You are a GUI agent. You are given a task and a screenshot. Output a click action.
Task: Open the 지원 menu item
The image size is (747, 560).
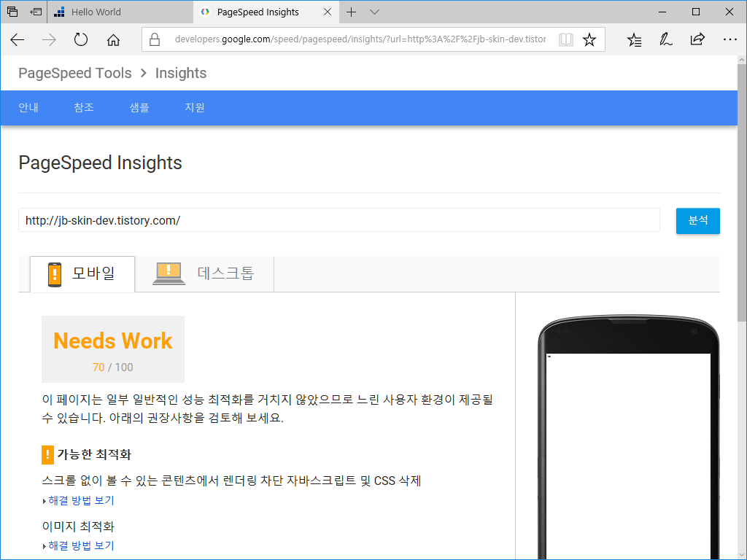tap(194, 108)
